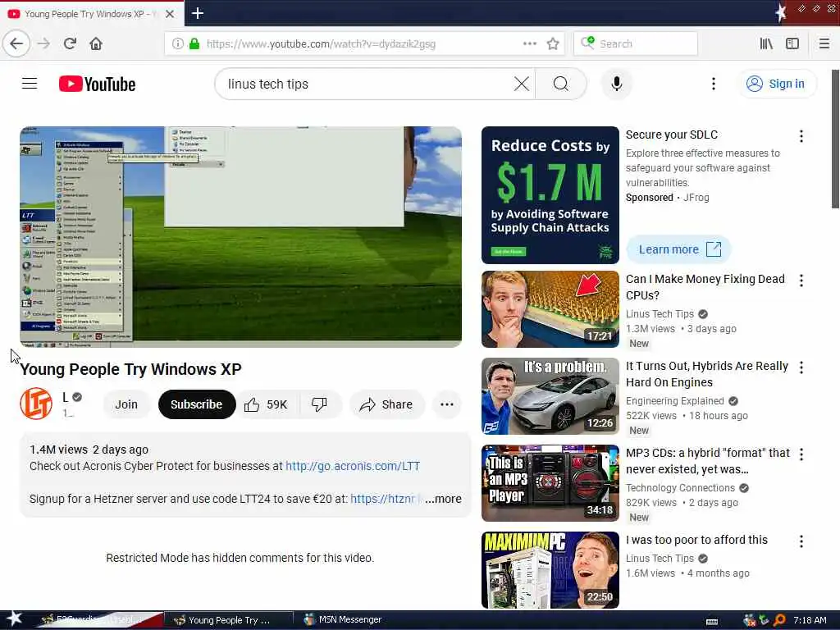The image size is (840, 630).
Task: Open ad options for Secure your SDLC
Action: tap(801, 136)
